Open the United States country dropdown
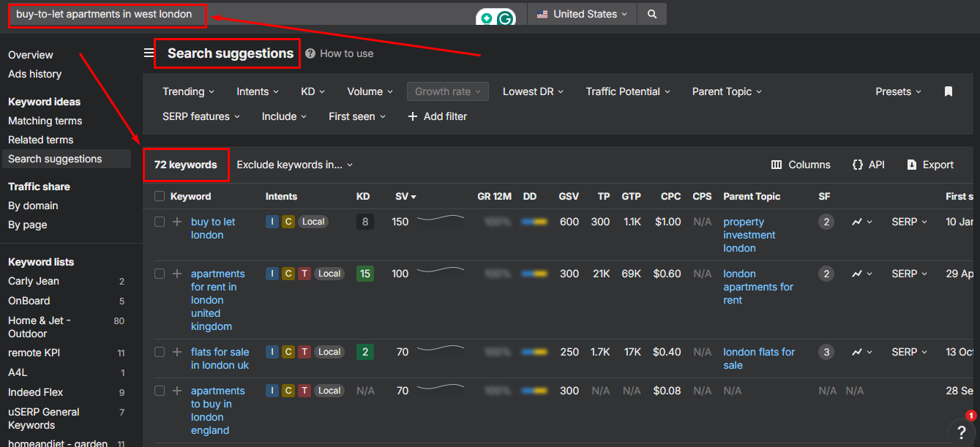Image resolution: width=980 pixels, height=447 pixels. [582, 14]
